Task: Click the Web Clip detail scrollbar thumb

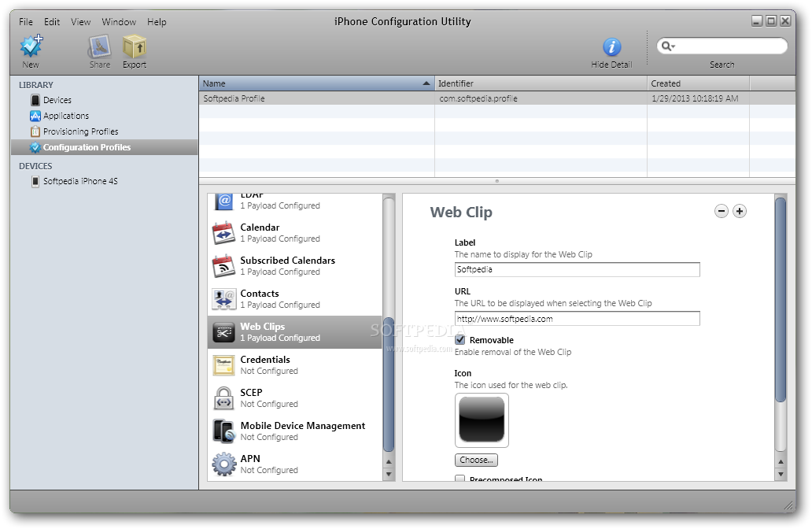Action: click(x=781, y=300)
